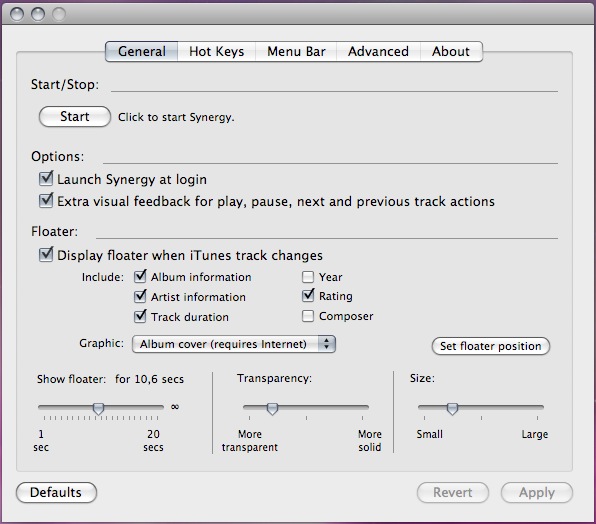Click the Show floater duration slider thumb
The width and height of the screenshot is (596, 524).
pyautogui.click(x=98, y=409)
